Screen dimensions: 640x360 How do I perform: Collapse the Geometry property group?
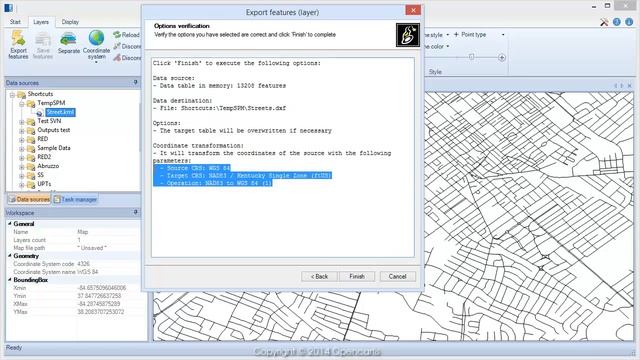[10, 256]
